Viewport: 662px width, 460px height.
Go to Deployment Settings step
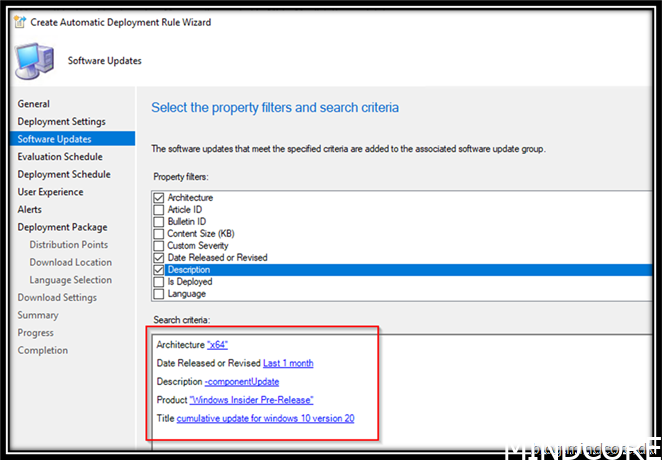point(61,122)
